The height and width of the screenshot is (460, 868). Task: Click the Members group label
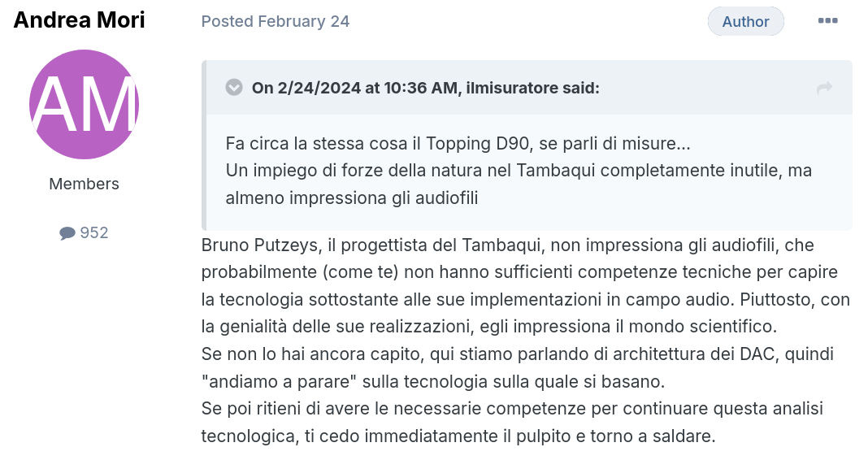tap(85, 184)
